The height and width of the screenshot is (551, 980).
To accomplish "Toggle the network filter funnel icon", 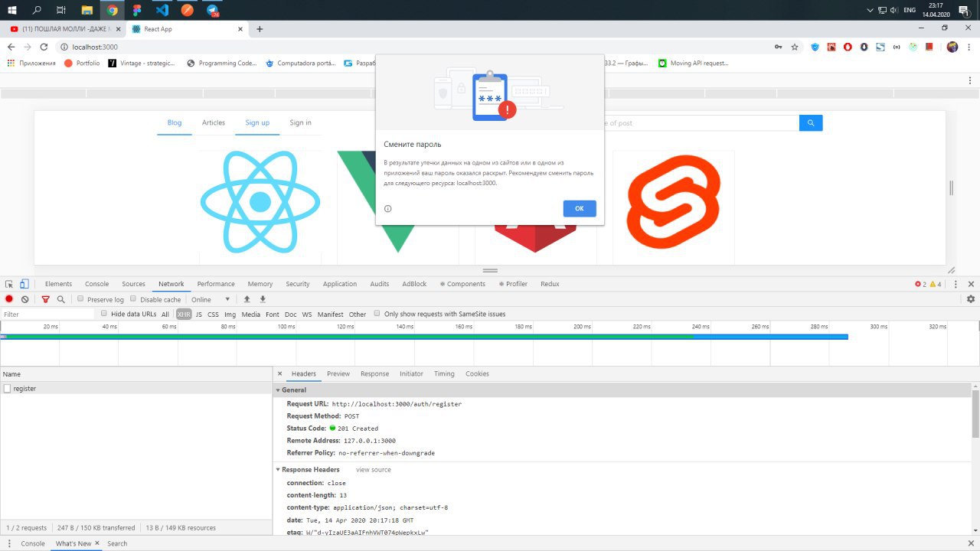I will (45, 299).
